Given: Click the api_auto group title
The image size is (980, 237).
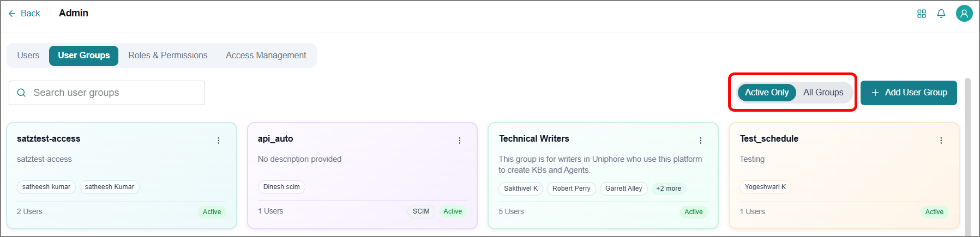Looking at the screenshot, I should [x=275, y=139].
